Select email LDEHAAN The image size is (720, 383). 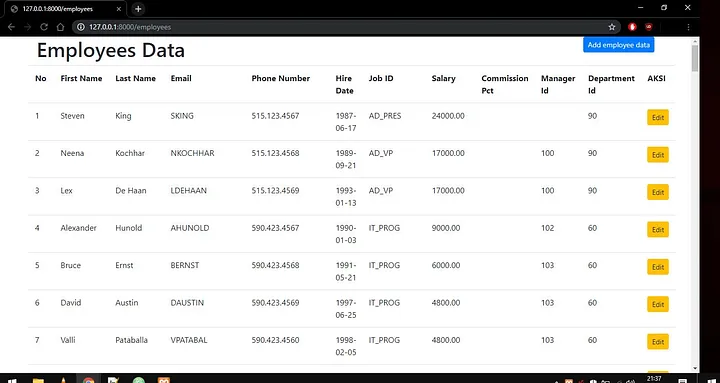[189, 191]
